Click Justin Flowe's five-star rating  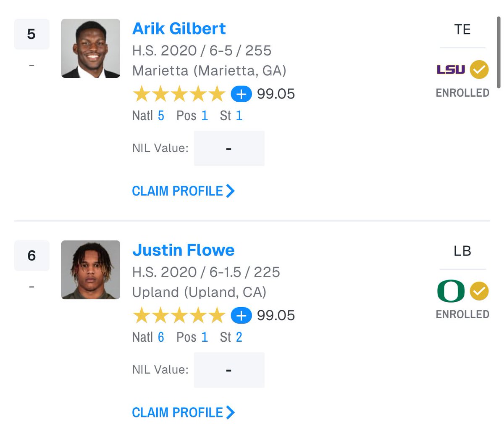tap(179, 315)
